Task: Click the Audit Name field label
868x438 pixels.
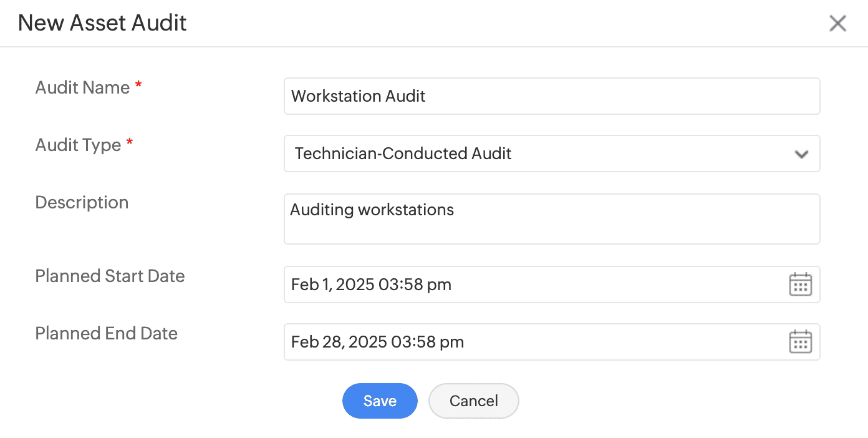Action: [82, 87]
